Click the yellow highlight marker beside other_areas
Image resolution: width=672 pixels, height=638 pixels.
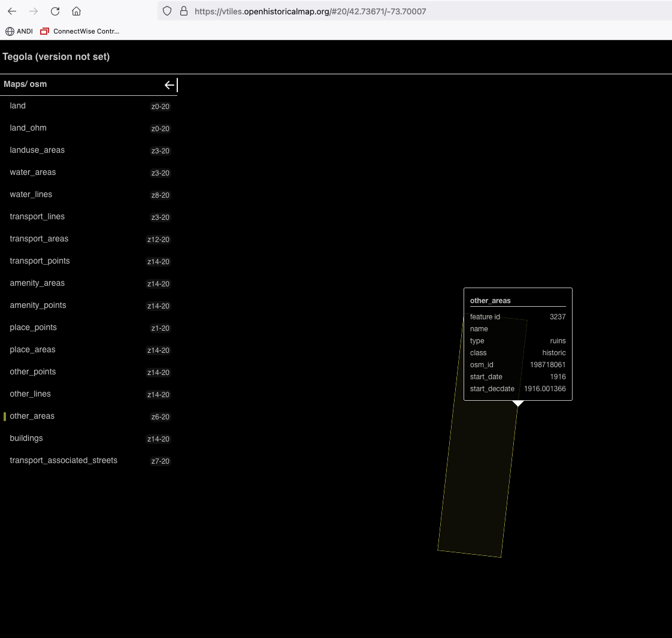(x=4, y=416)
